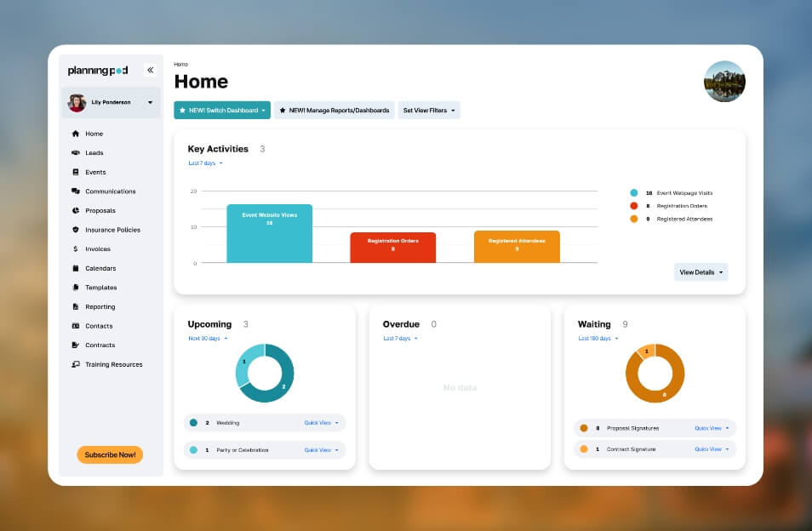812x531 pixels.
Task: Change Waiting Last 180 days range
Action: tap(598, 338)
